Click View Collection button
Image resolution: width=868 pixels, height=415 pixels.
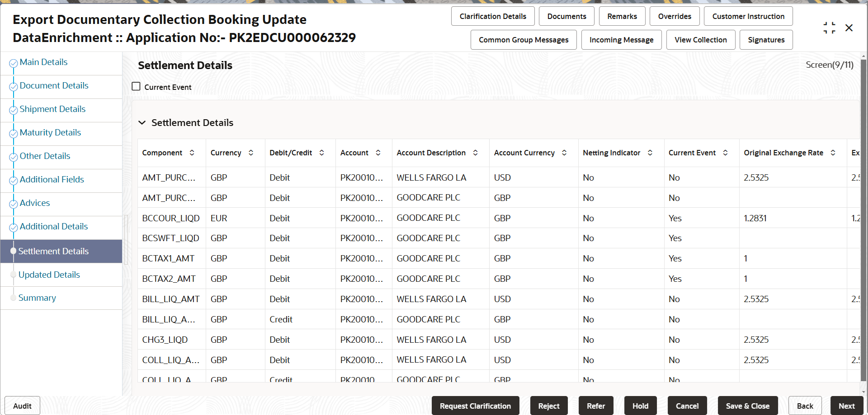701,40
